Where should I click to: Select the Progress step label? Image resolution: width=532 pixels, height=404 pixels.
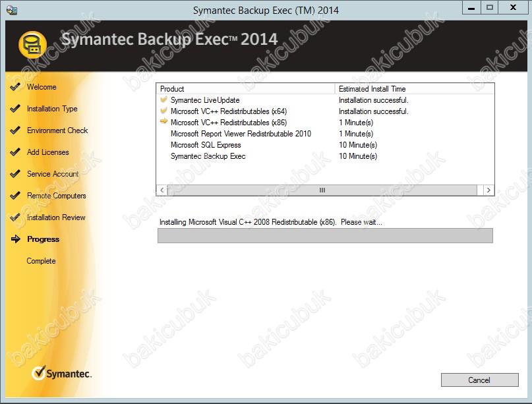[43, 239]
